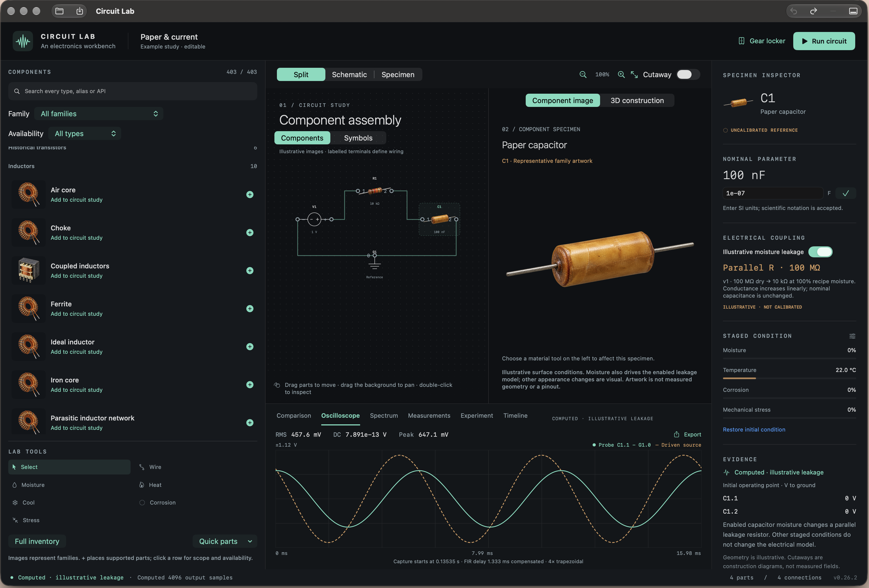This screenshot has width=869, height=588.
Task: Click the fit-to-view arrows icon
Action: (634, 74)
